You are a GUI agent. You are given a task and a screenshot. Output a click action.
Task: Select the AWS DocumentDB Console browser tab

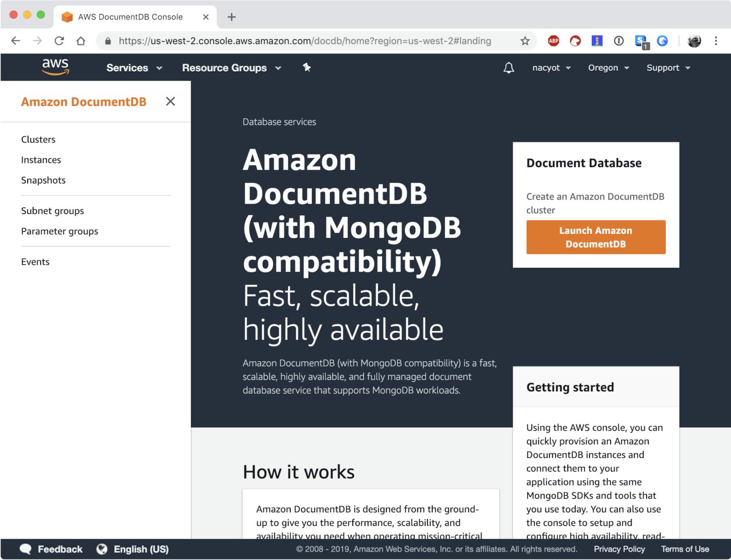(x=135, y=17)
